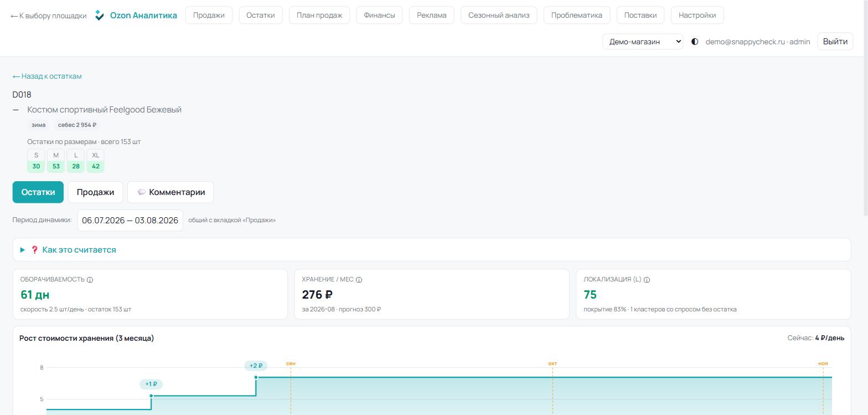This screenshot has width=868, height=415.
Task: Open Настройки in top navigation
Action: pyautogui.click(x=697, y=15)
